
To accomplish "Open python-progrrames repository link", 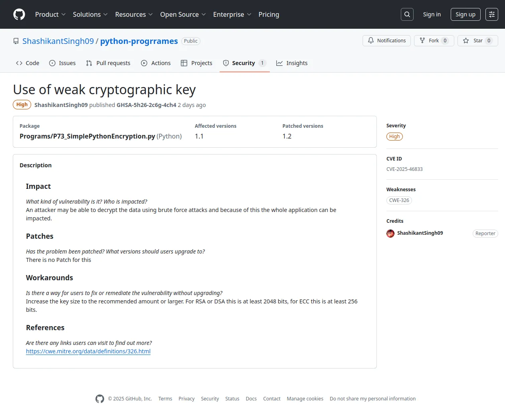I will [x=139, y=41].
